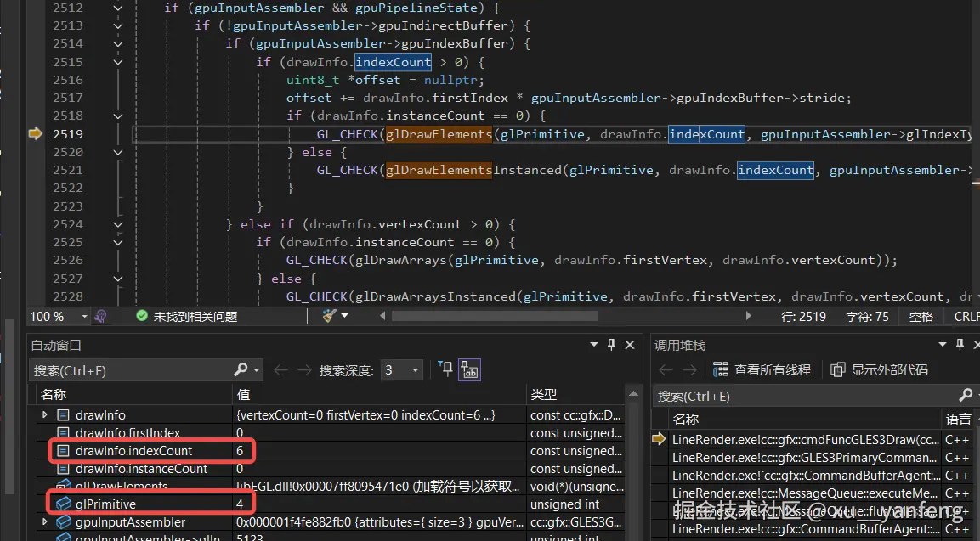Collapse the code block at line 2512
The height and width of the screenshot is (541, 980).
pos(117,8)
